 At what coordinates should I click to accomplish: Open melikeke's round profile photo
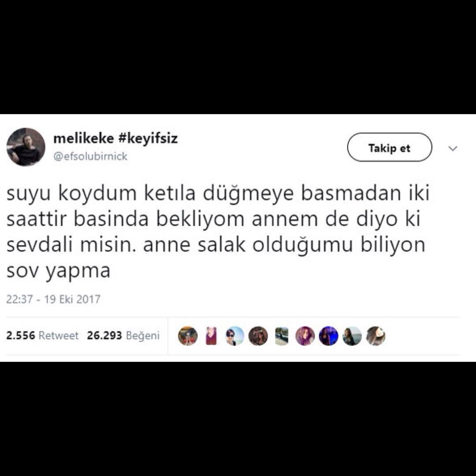coord(26,147)
